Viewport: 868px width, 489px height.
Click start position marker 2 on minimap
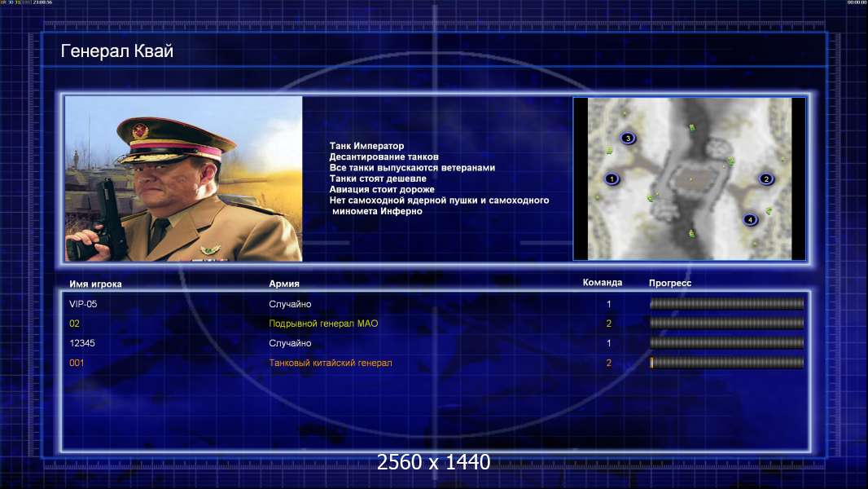tap(766, 178)
